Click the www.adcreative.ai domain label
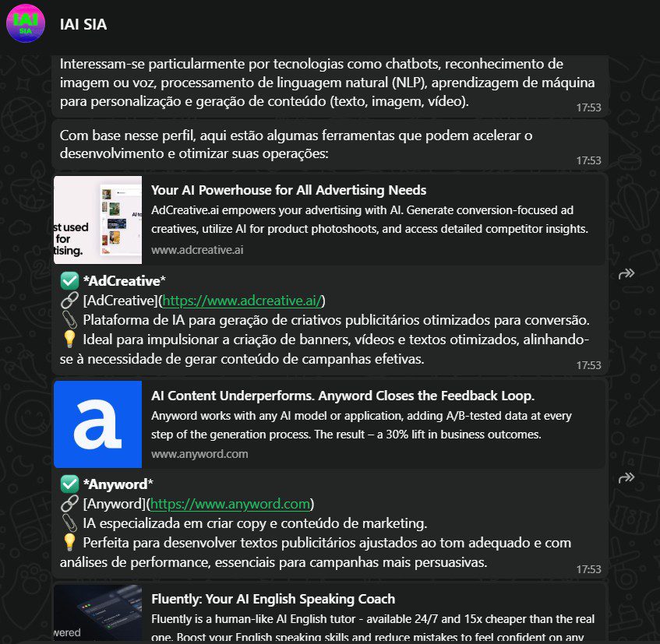The image size is (660, 644). point(197,250)
